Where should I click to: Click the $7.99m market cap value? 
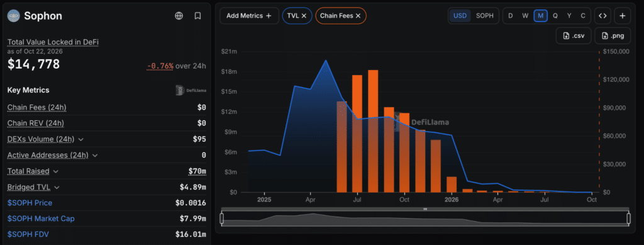point(192,219)
